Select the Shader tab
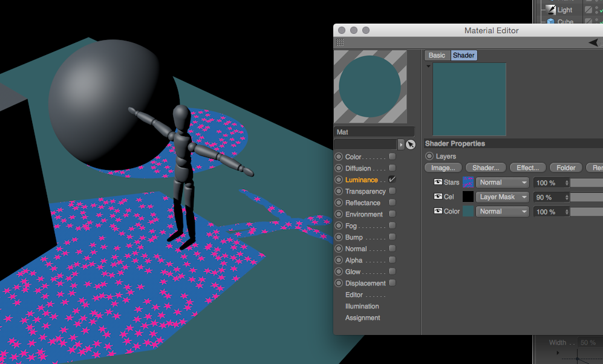Viewport: 603px width, 364px height. point(463,55)
